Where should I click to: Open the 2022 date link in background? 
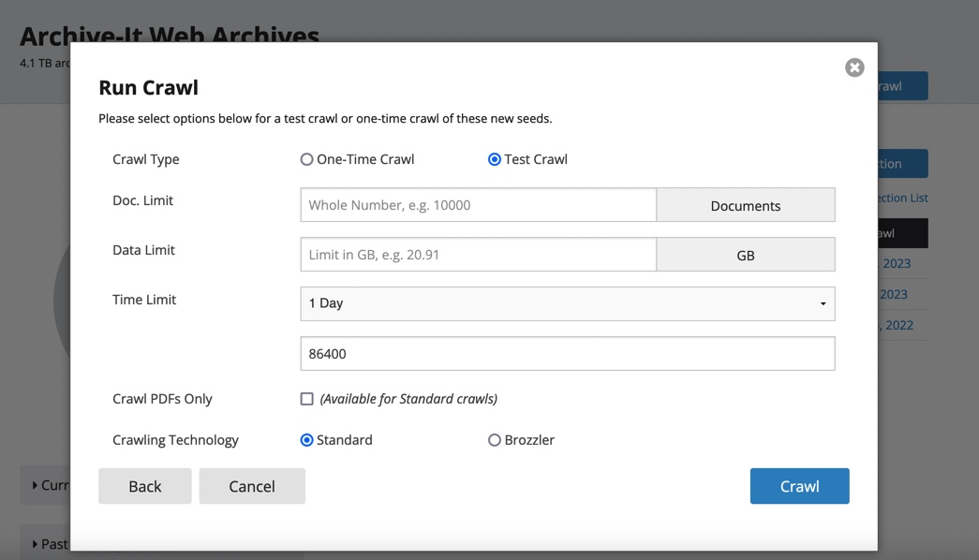tap(897, 325)
